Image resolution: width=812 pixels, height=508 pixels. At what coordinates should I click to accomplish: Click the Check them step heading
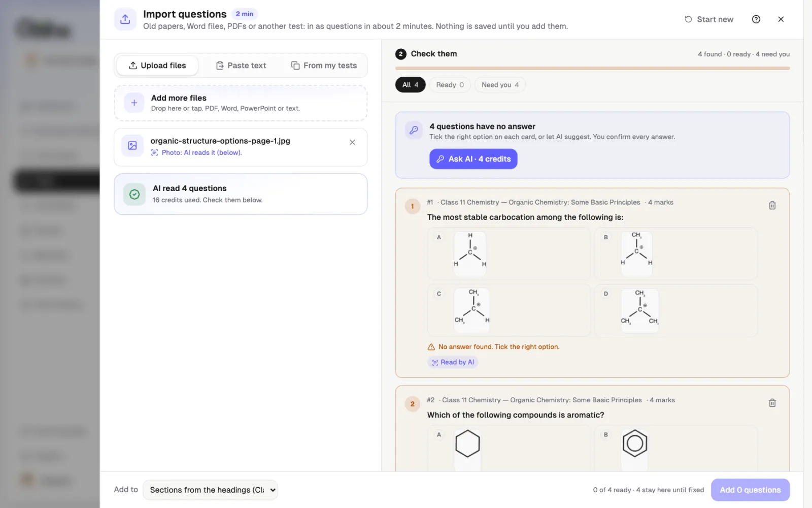433,54
